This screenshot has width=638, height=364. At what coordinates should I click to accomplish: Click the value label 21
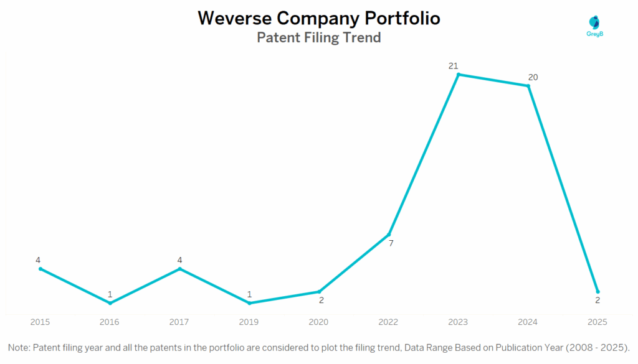[x=454, y=65]
